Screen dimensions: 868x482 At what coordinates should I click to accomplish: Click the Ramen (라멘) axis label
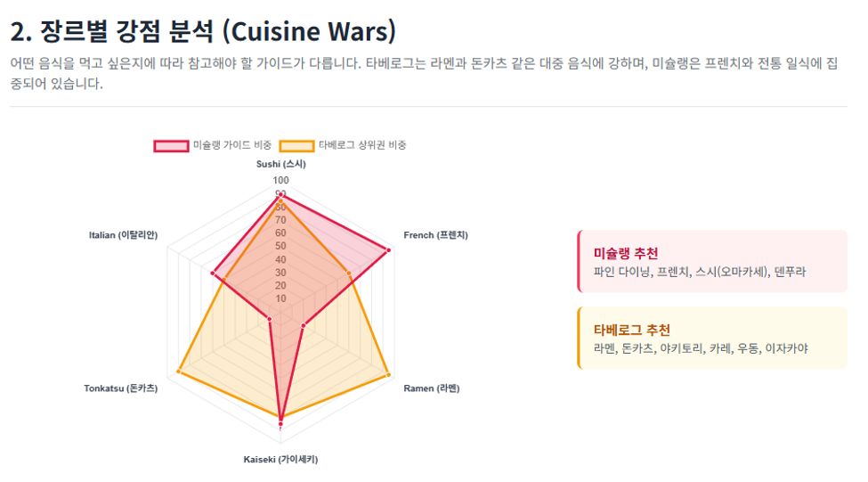click(x=431, y=388)
